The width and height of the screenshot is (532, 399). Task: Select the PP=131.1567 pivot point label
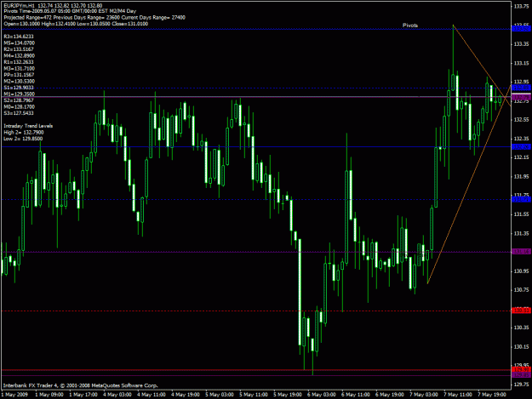click(x=19, y=75)
